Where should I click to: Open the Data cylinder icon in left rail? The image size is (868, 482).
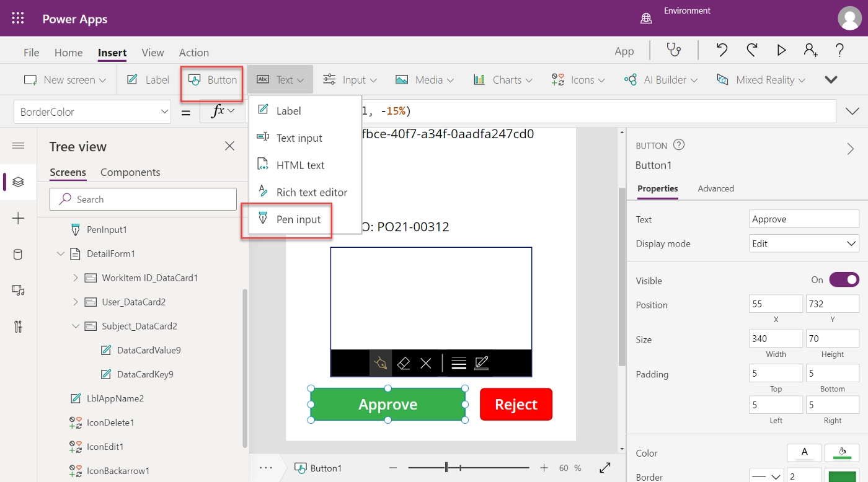coord(18,254)
